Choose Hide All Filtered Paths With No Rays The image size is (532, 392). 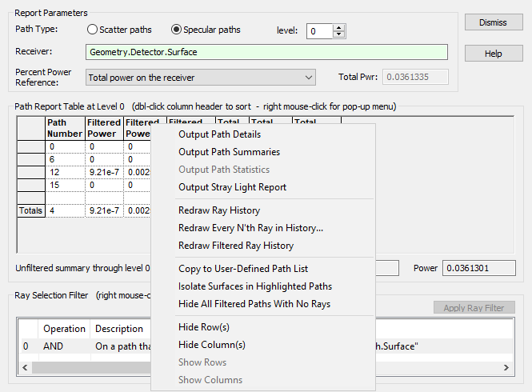(254, 304)
